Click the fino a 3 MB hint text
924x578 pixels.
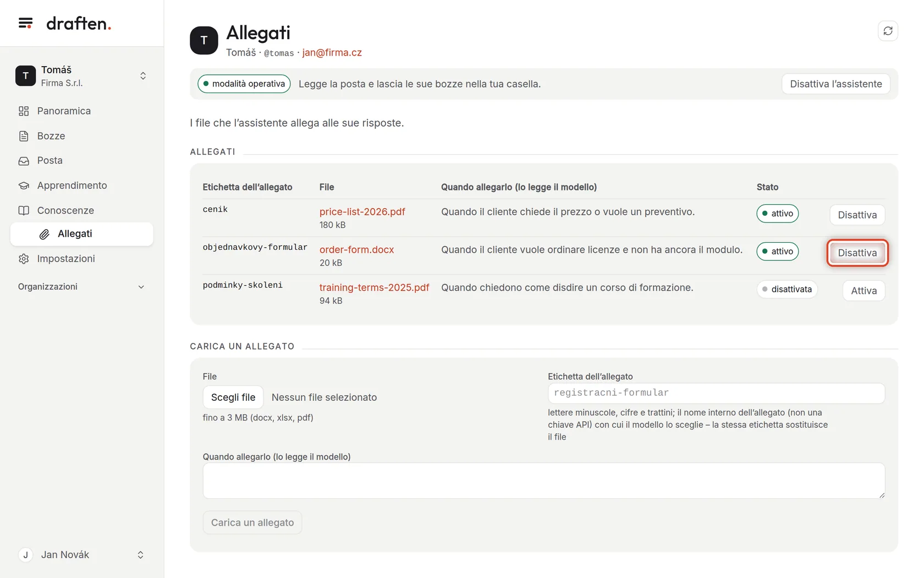pos(258,417)
